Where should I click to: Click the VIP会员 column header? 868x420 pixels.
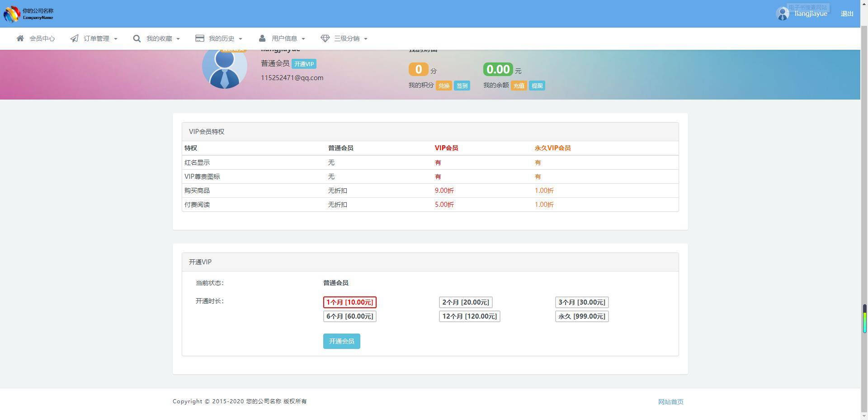pyautogui.click(x=446, y=148)
